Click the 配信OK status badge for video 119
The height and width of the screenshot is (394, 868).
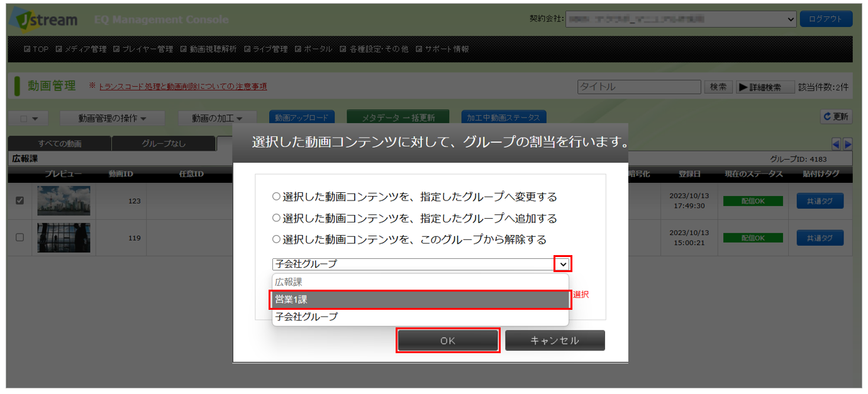[752, 238]
